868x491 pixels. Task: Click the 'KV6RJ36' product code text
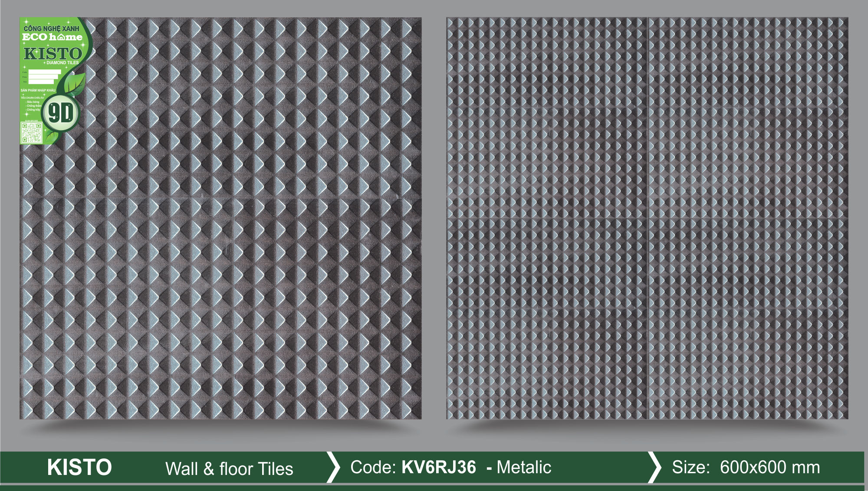click(438, 467)
